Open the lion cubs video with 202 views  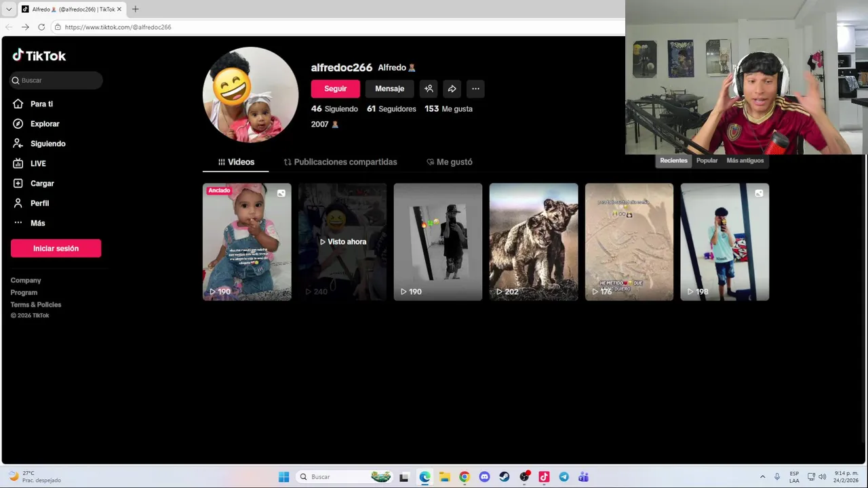pos(534,241)
